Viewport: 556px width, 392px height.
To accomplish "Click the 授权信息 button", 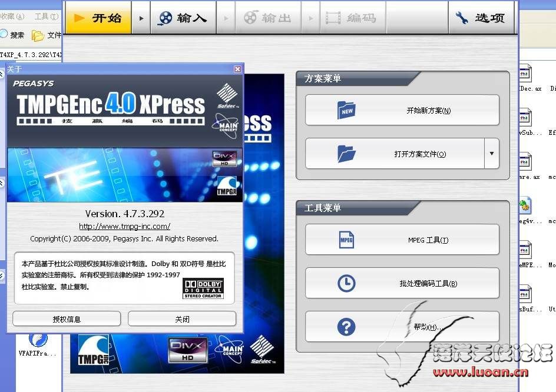I will tap(67, 319).
